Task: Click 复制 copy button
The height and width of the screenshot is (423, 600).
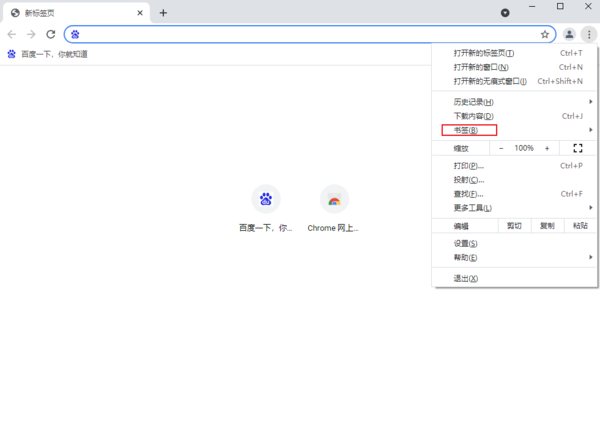Action: tap(547, 226)
